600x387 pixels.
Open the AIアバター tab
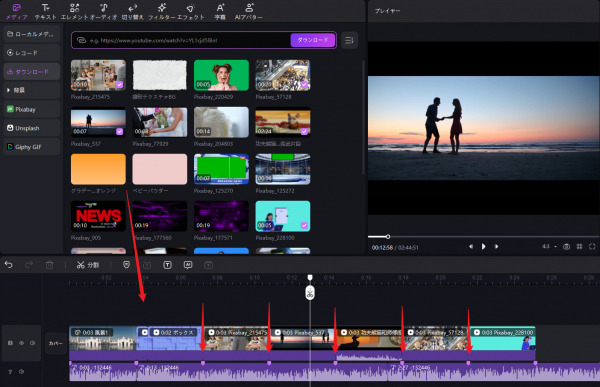click(x=249, y=11)
